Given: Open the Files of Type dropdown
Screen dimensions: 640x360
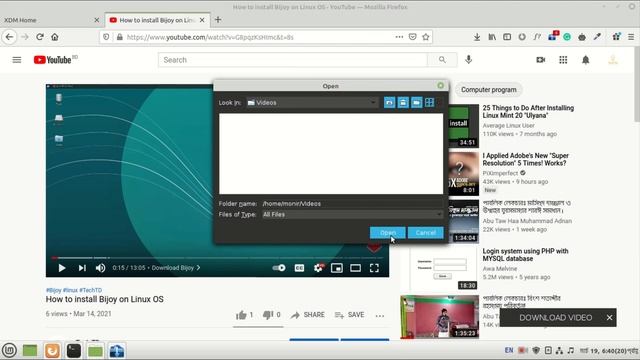Looking at the screenshot, I should pyautogui.click(x=352, y=214).
